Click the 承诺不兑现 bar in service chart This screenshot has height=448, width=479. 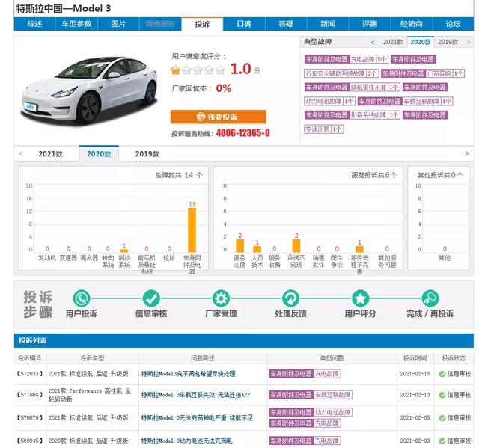point(296,245)
